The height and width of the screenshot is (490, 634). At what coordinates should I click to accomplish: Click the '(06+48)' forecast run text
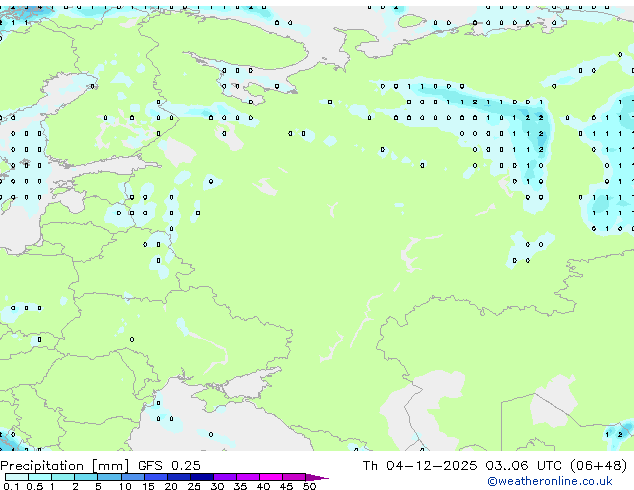(x=598, y=466)
